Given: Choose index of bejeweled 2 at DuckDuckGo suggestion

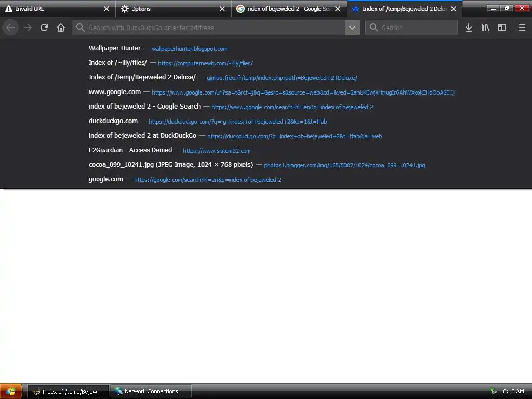Looking at the screenshot, I should pyautogui.click(x=266, y=136).
